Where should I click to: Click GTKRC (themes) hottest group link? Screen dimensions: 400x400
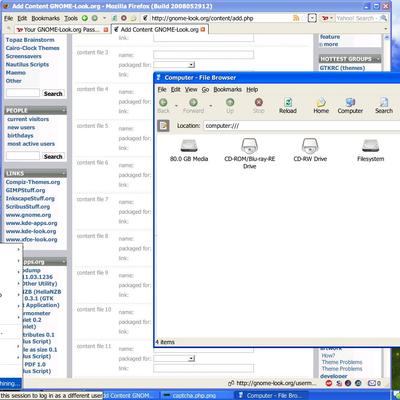click(x=342, y=68)
